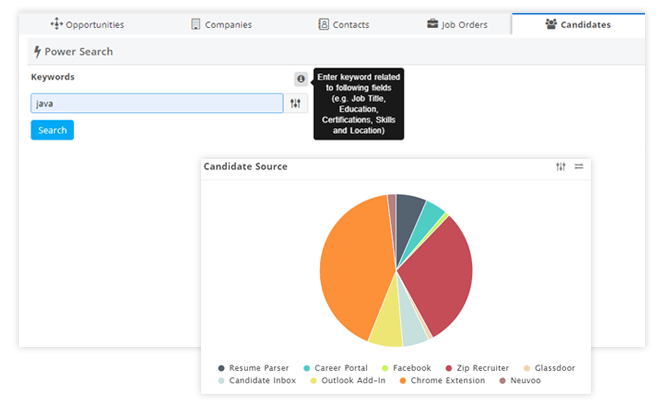Click the Keywords label
Image resolution: width=670 pixels, height=400 pixels.
pyautogui.click(x=53, y=77)
